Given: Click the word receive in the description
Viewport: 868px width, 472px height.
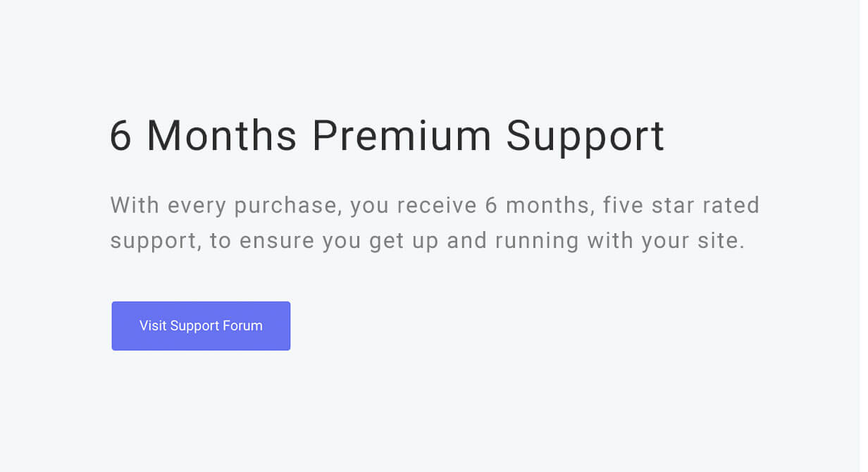Looking at the screenshot, I should coord(438,205).
